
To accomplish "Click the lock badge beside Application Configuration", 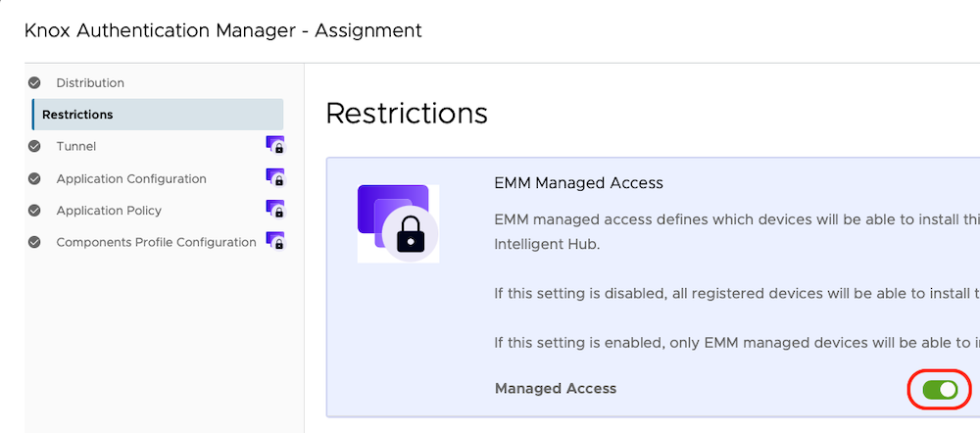I will (x=275, y=177).
